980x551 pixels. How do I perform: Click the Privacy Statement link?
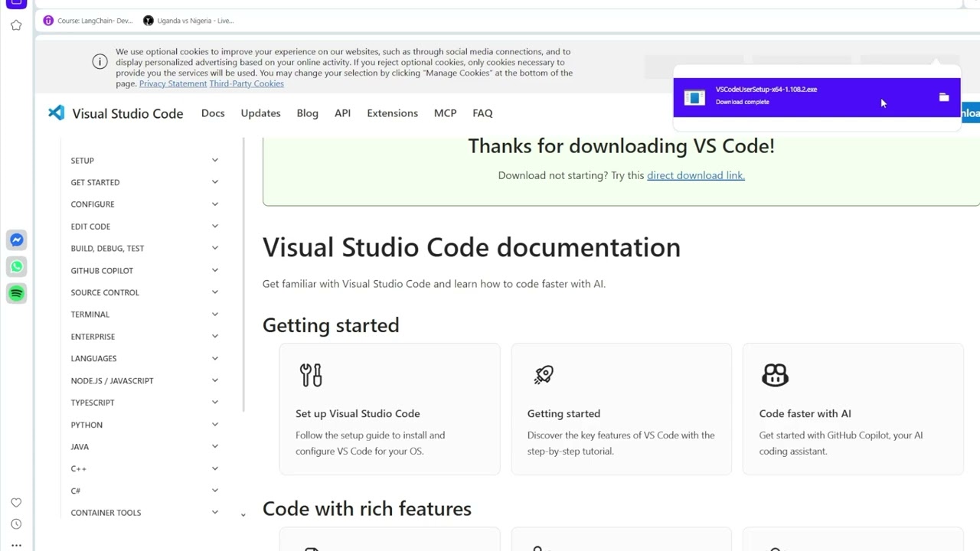coord(173,83)
